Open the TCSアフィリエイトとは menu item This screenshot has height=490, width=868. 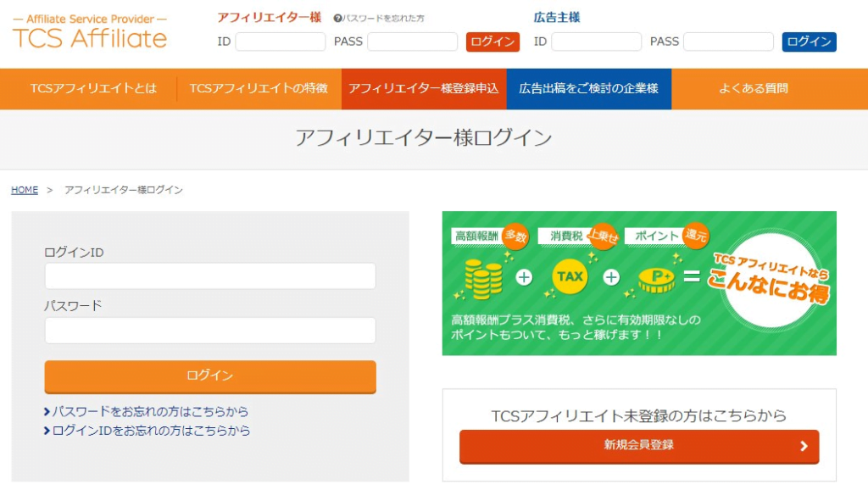coord(93,88)
